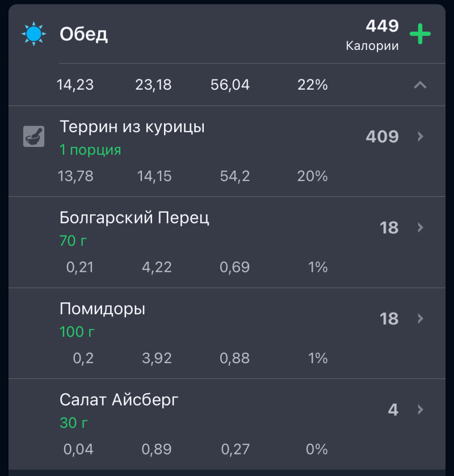Select the Болгарский Перец entry
Image resolution: width=454 pixels, height=476 pixels.
click(x=134, y=218)
